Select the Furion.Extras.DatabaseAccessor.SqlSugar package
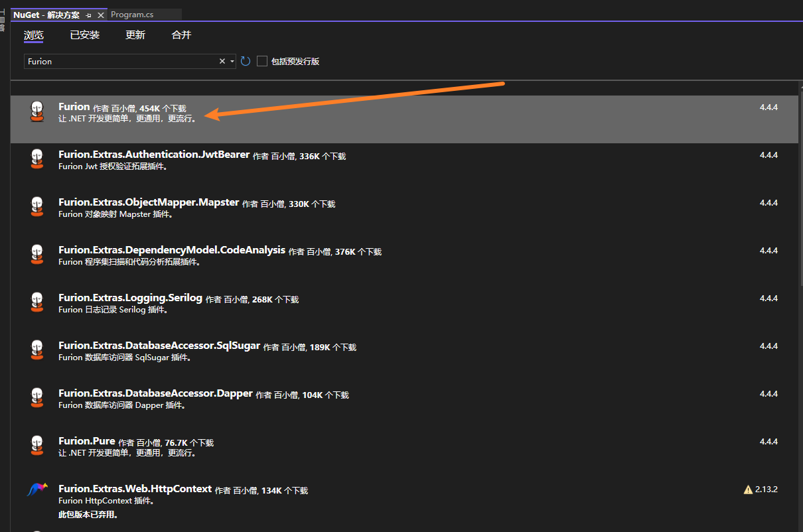803x532 pixels. click(x=159, y=346)
